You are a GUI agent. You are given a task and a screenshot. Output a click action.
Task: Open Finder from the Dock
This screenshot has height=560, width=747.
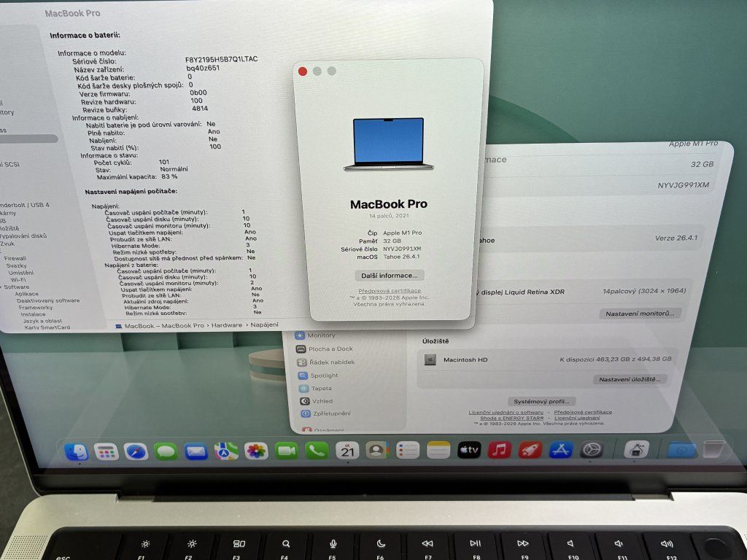76,451
